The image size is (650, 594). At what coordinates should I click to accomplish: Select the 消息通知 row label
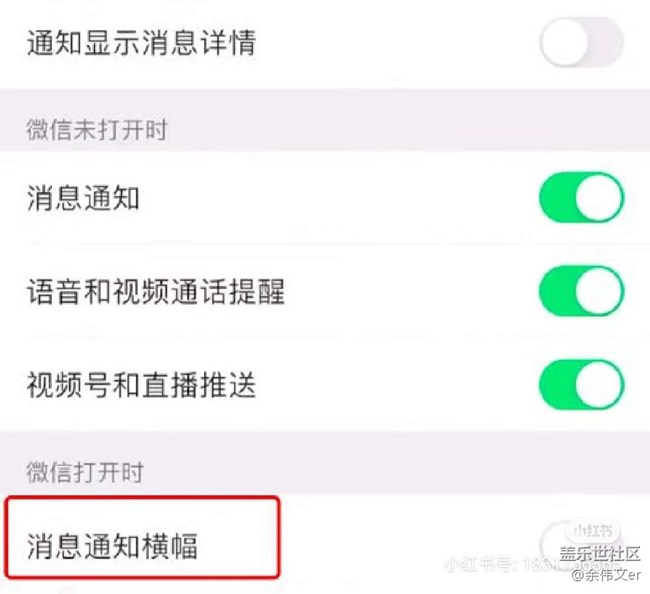tap(83, 198)
